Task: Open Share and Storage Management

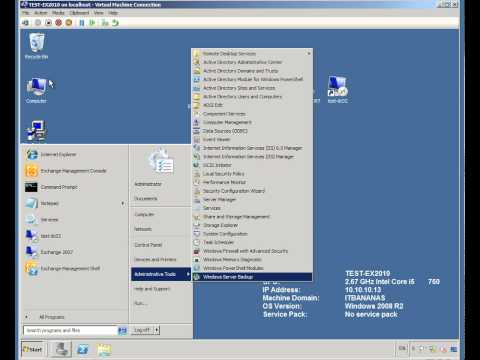Action: (252, 217)
